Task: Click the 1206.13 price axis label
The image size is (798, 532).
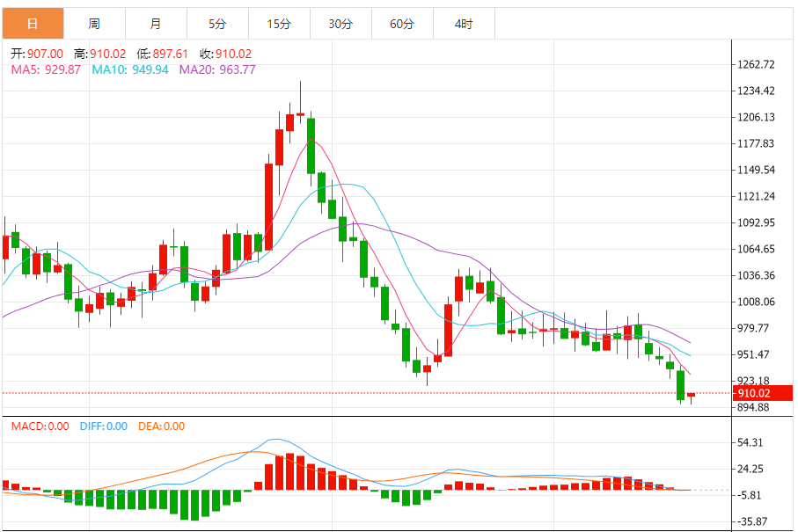Action: pyautogui.click(x=756, y=118)
